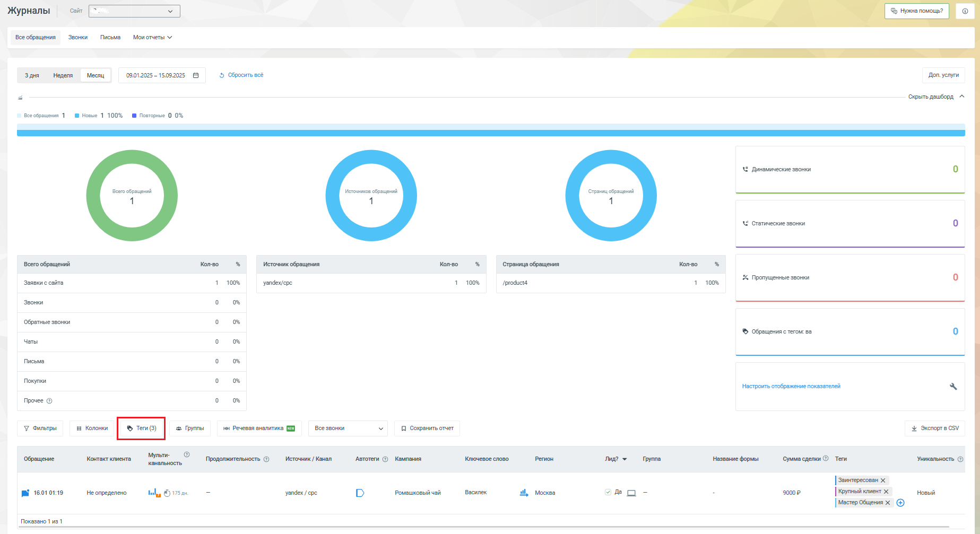Open the Теги (3) button
The image size is (980, 534).
[141, 428]
